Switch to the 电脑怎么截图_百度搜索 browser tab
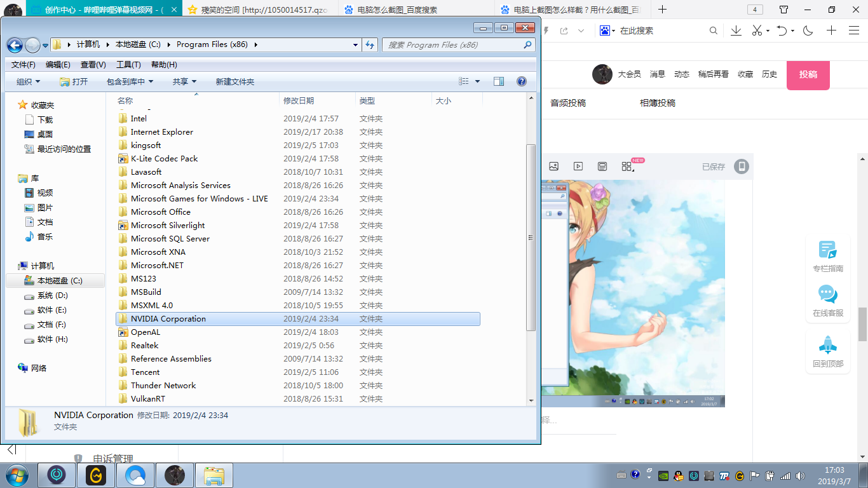This screenshot has height=488, width=868. click(416, 10)
